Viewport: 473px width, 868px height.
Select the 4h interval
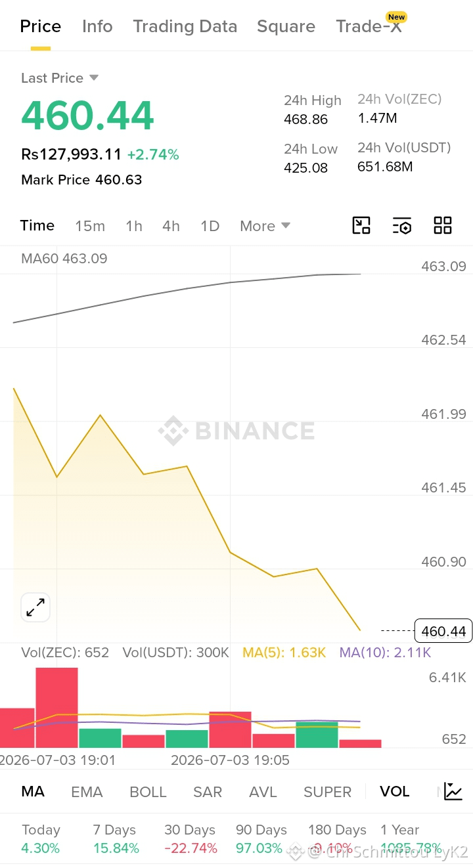[171, 226]
